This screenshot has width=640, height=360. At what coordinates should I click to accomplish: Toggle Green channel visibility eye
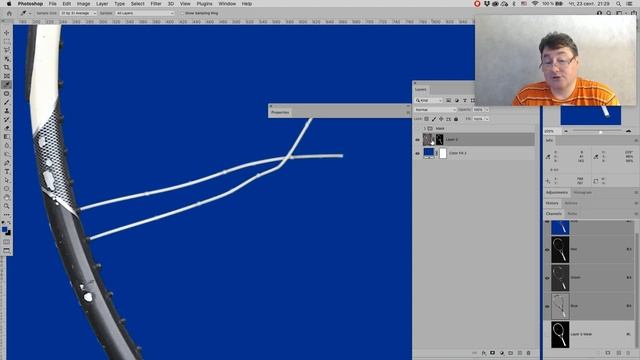point(547,278)
